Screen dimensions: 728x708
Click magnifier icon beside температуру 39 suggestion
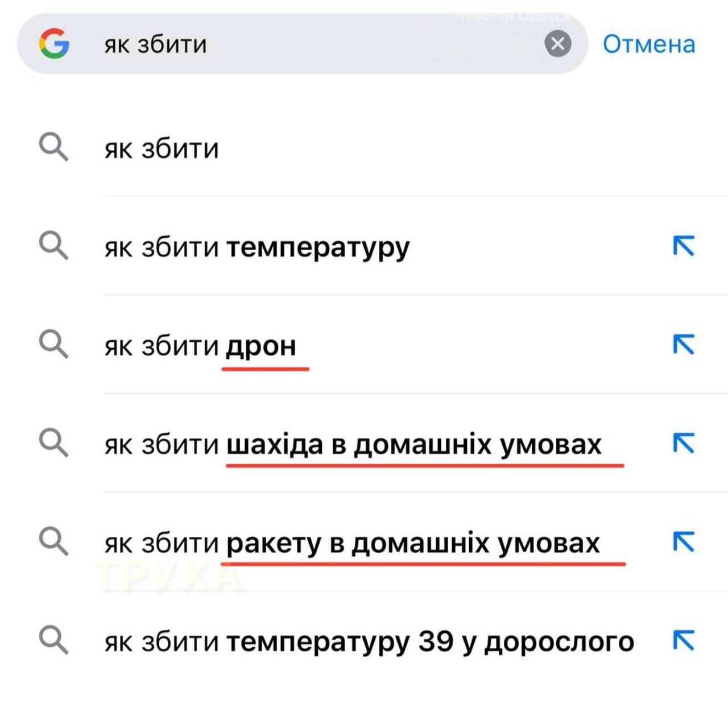(53, 640)
